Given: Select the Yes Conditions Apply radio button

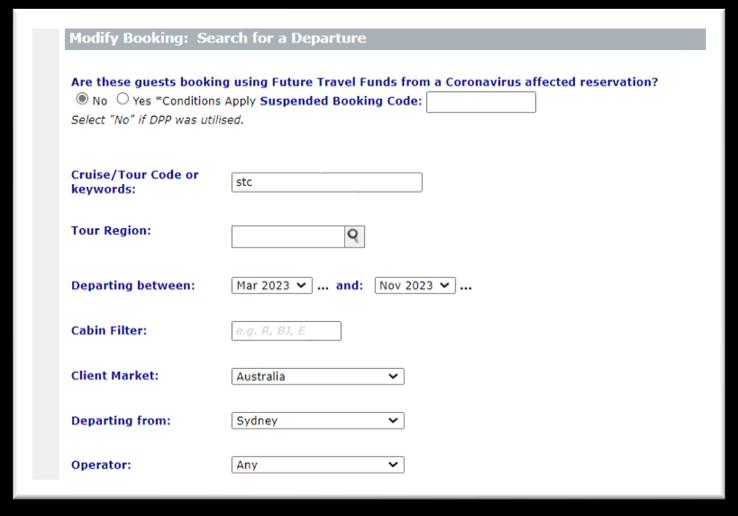Looking at the screenshot, I should (x=123, y=99).
